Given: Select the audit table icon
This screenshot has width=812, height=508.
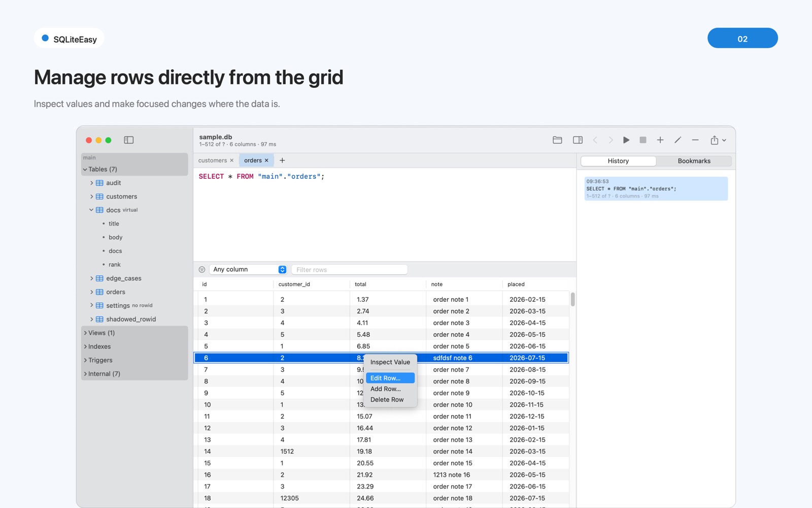Looking at the screenshot, I should 99,183.
